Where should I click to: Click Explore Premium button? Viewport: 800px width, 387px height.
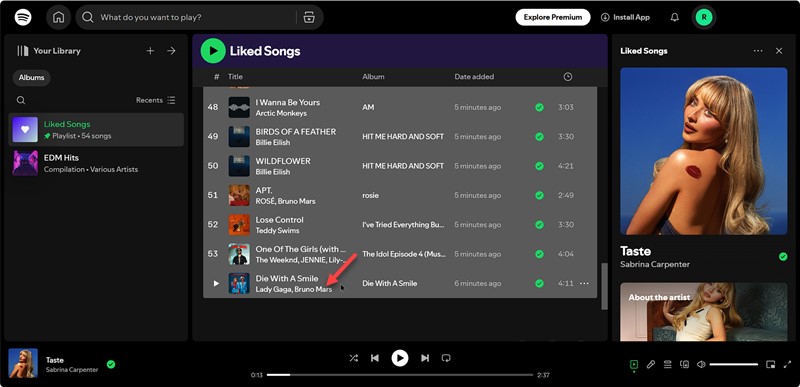point(553,17)
